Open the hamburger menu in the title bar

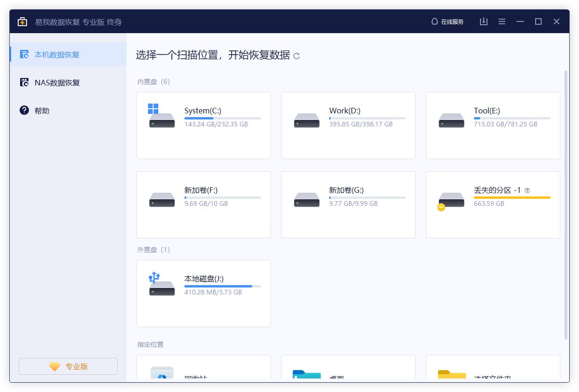click(501, 21)
